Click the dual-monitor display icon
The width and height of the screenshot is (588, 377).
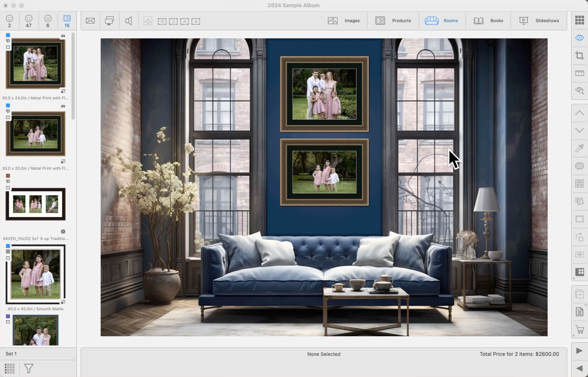coord(109,21)
